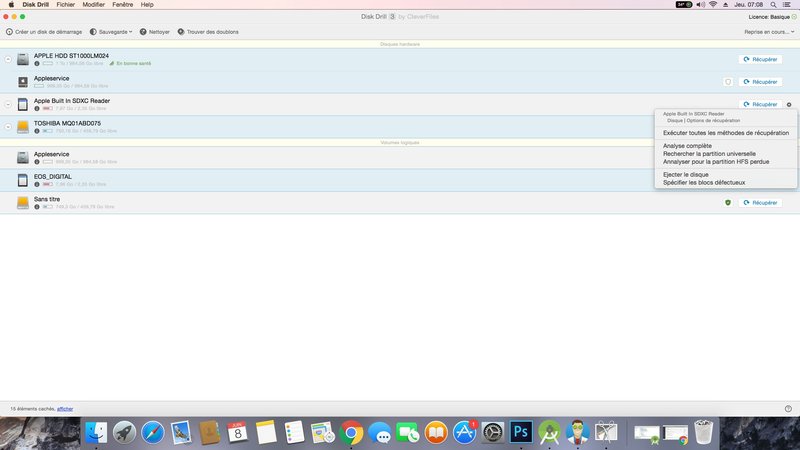Collapse the APPLE HDD ST1000LM024 disk
Screen dimensions: 800x450
point(8,59)
